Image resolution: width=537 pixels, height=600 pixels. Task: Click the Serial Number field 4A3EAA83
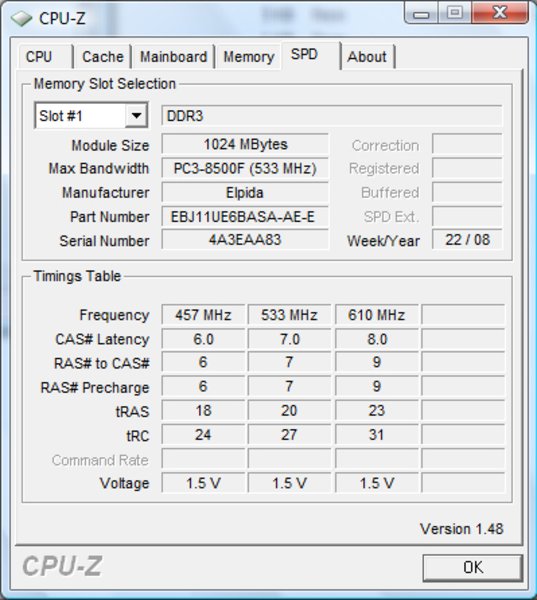tap(245, 240)
